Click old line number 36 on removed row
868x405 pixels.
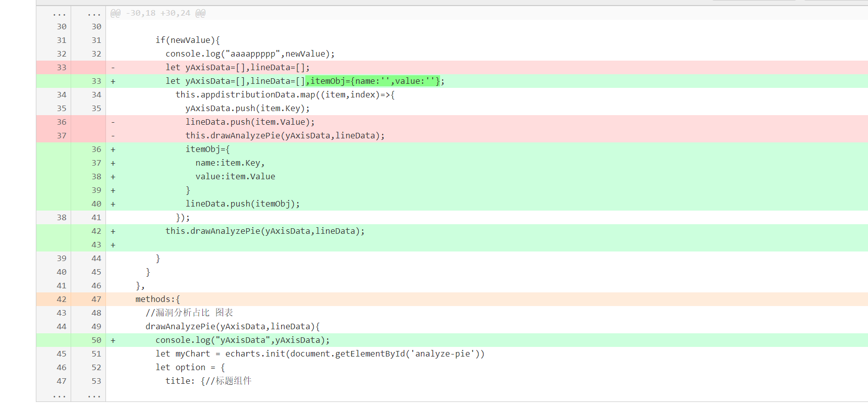click(x=62, y=122)
